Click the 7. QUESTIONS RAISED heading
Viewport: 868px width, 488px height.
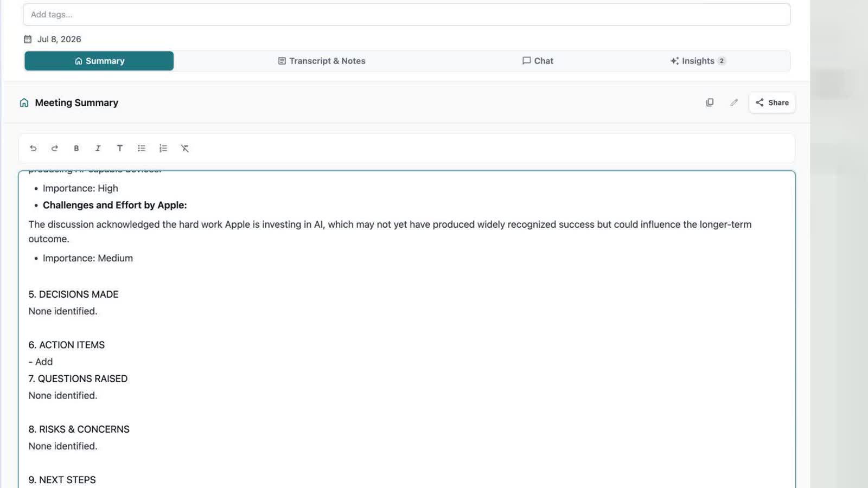tap(78, 378)
